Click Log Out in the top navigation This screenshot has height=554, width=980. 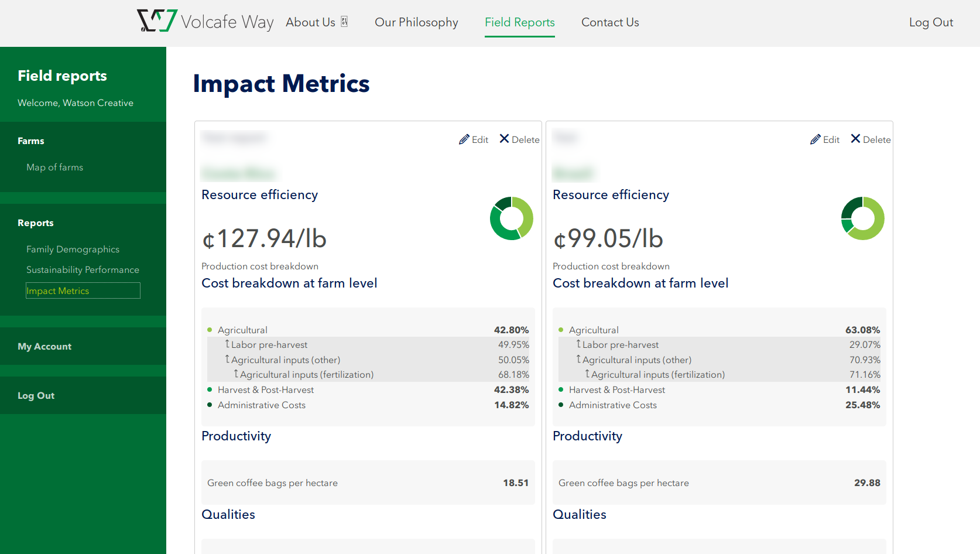931,22
